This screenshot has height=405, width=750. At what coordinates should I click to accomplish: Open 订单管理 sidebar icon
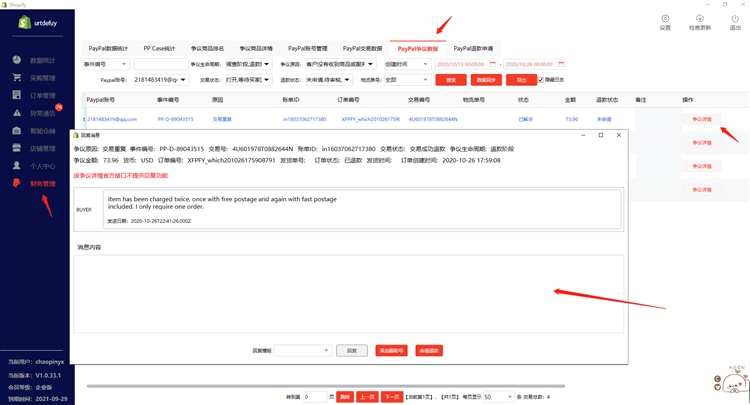pos(17,95)
